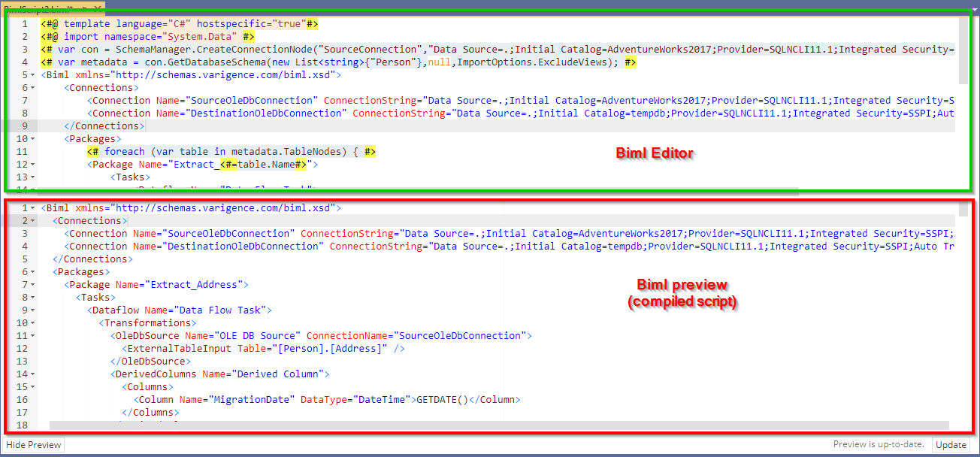Collapse the Tasks node on preview line 8
980x457 pixels.
(34, 298)
